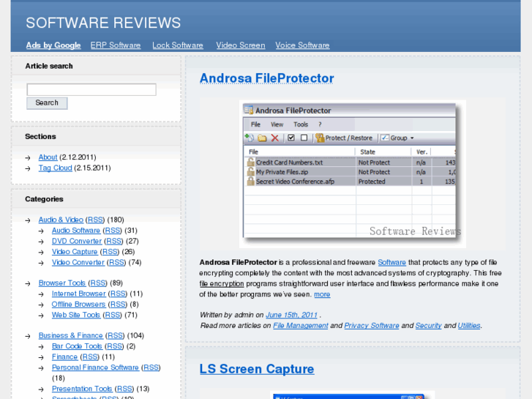Open the About section link
Screen dimensions: 532x399
coord(48,157)
